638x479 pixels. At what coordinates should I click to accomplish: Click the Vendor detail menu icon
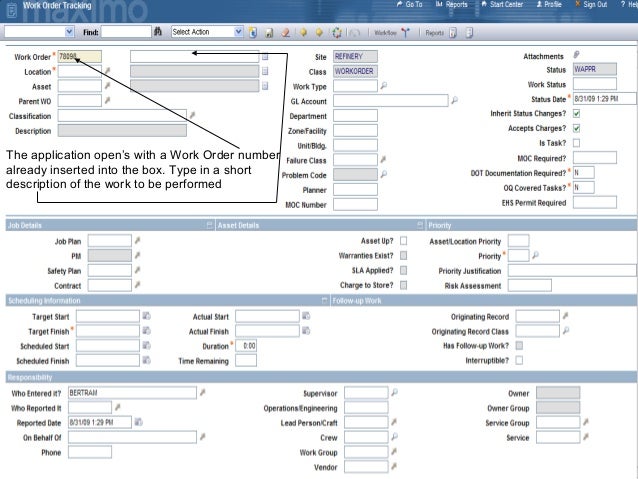click(394, 467)
